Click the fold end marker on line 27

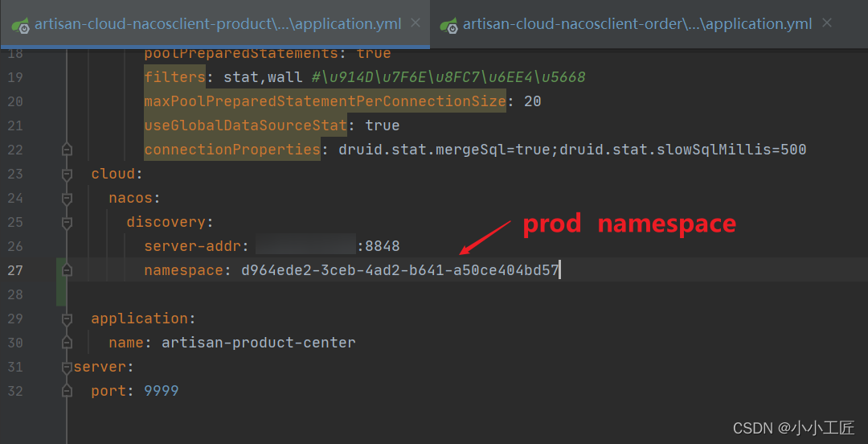[x=67, y=270]
